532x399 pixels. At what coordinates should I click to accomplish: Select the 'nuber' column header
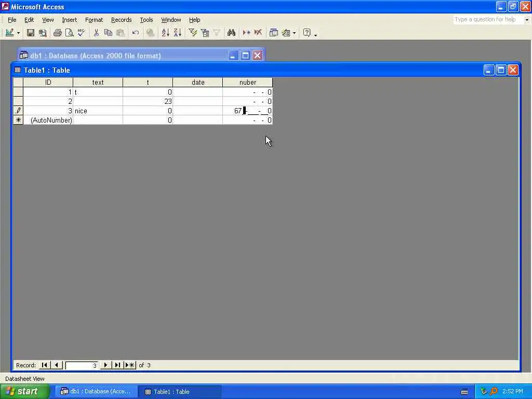pos(248,82)
